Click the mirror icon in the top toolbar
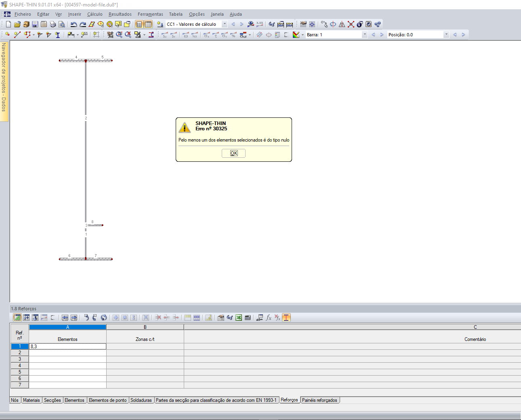The height and width of the screenshot is (420, 521). [x=342, y=24]
